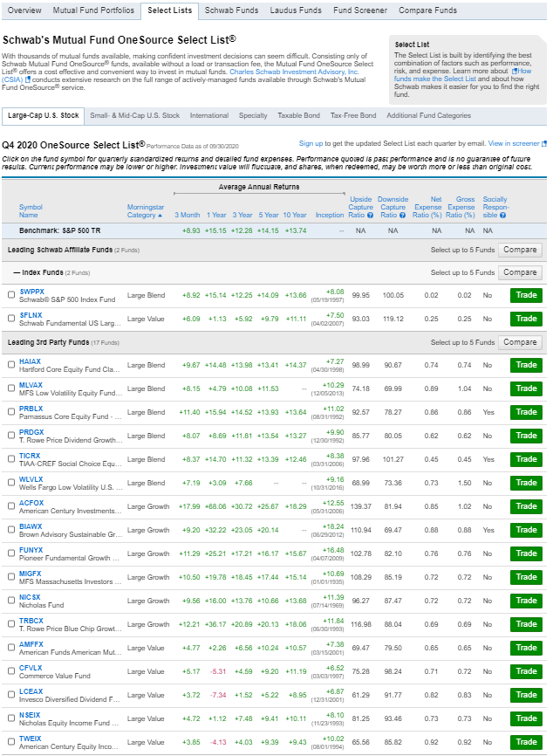The image size is (553, 756).
Task: Sort by 10 Year returns column
Action: [294, 215]
